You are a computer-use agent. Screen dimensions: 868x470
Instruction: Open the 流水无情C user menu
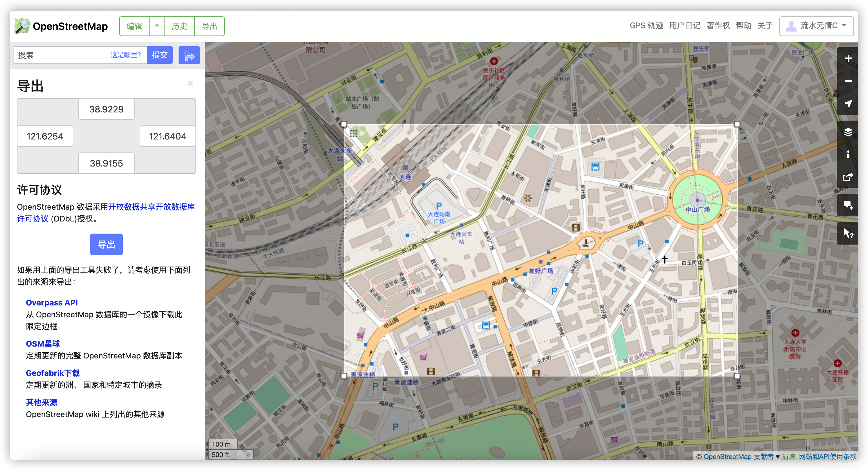[816, 26]
